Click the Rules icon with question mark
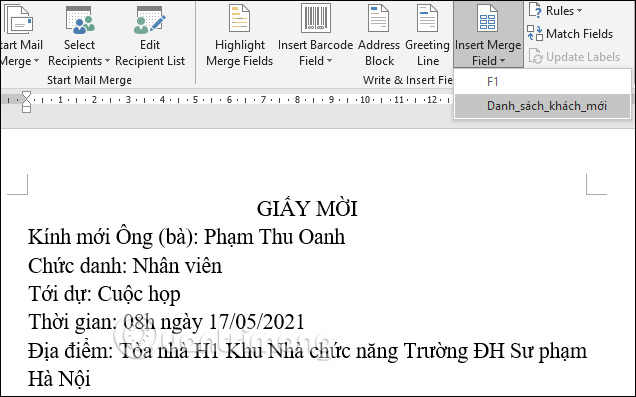636x397 pixels. coord(535,10)
